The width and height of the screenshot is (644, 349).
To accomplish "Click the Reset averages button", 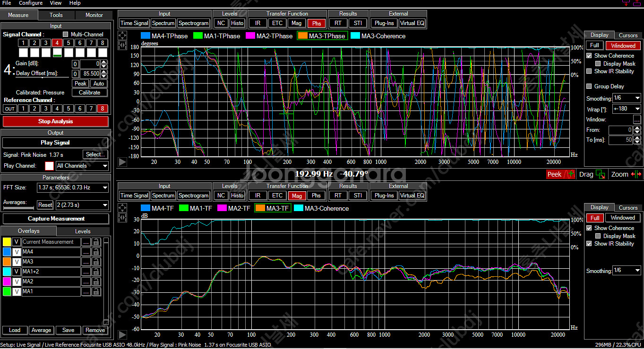I will 45,205.
